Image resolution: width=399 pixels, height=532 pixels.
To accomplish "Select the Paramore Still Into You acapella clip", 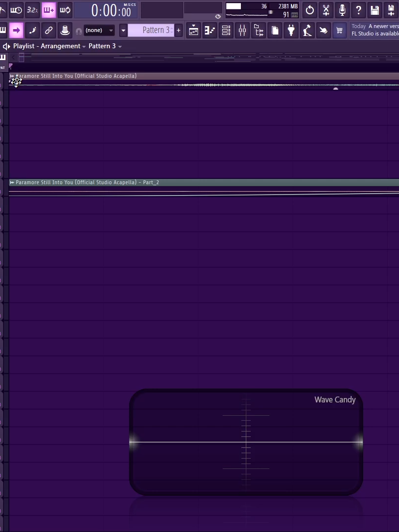I will pos(74,76).
